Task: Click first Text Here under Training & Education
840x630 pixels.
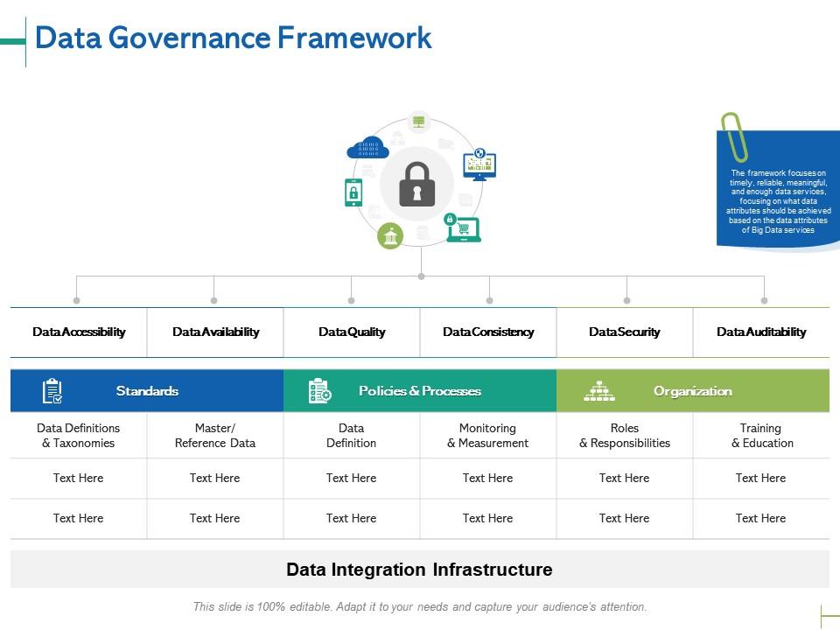Action: coord(760,478)
